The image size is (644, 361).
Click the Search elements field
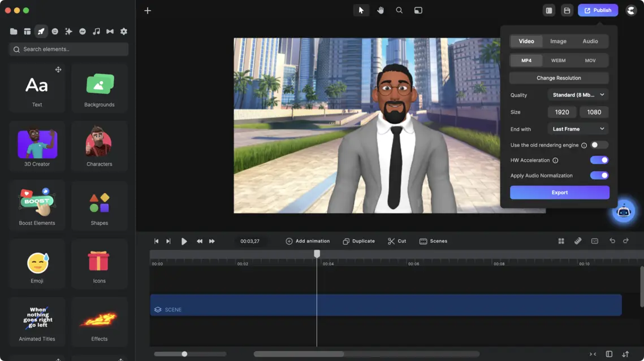[x=69, y=50]
